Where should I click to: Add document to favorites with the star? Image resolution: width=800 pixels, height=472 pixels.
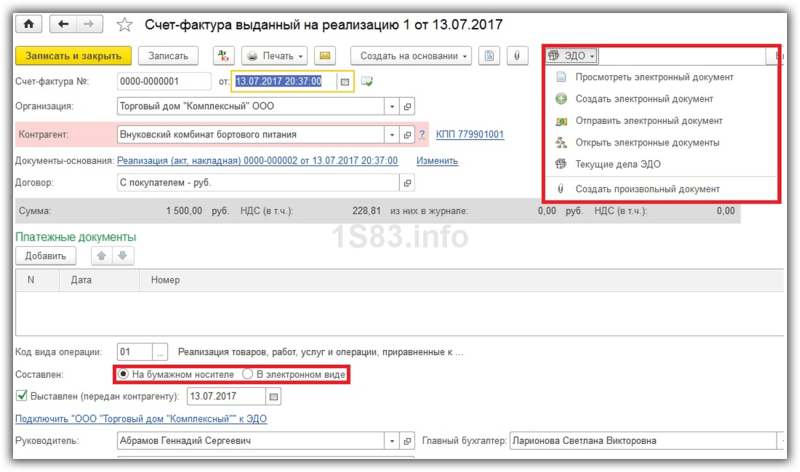pos(124,24)
